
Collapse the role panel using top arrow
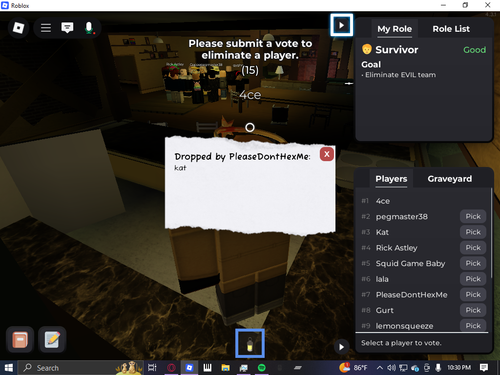point(341,25)
